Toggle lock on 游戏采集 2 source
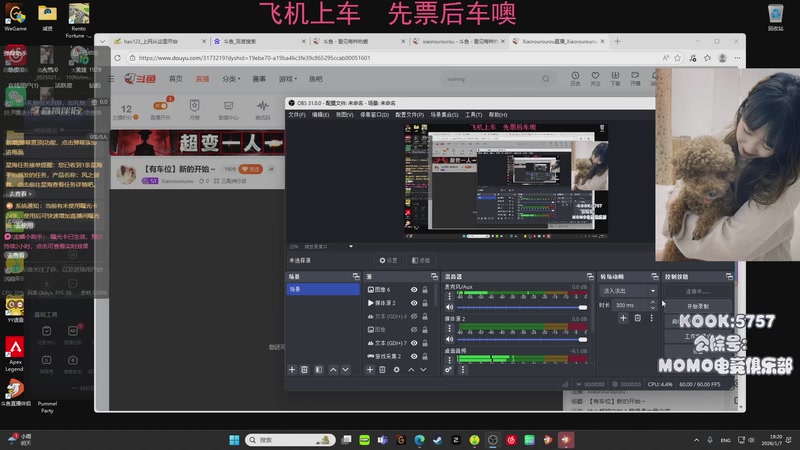 click(424, 356)
